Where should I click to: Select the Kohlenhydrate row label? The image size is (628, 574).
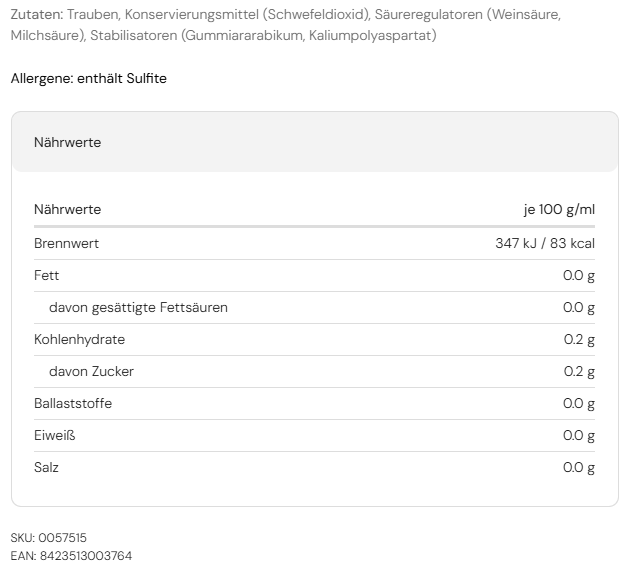(79, 339)
